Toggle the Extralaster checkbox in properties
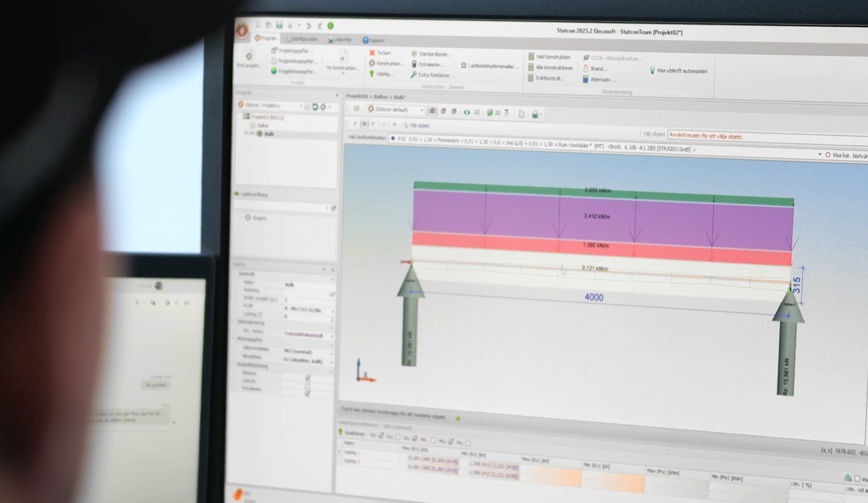868x503 pixels. [307, 393]
